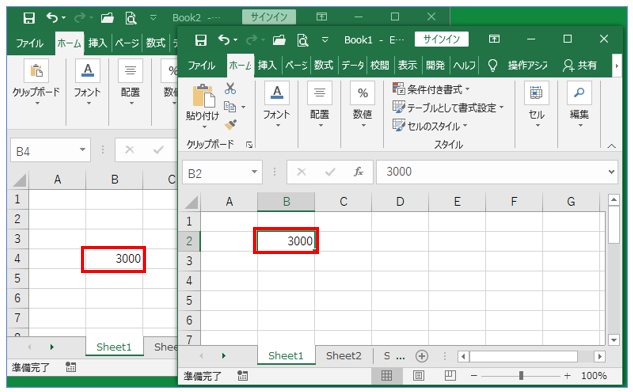Copy selection with copy icon
Viewport: 633px width, 392px height.
[230, 107]
